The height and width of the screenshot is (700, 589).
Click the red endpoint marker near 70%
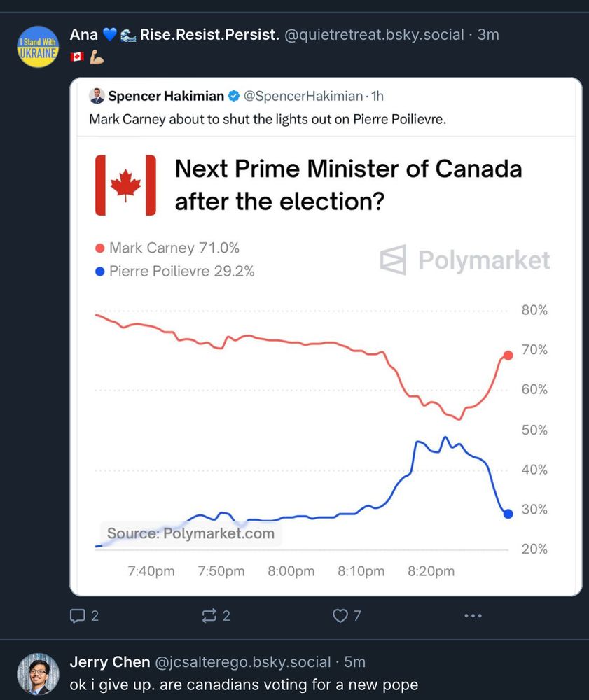pos(508,356)
